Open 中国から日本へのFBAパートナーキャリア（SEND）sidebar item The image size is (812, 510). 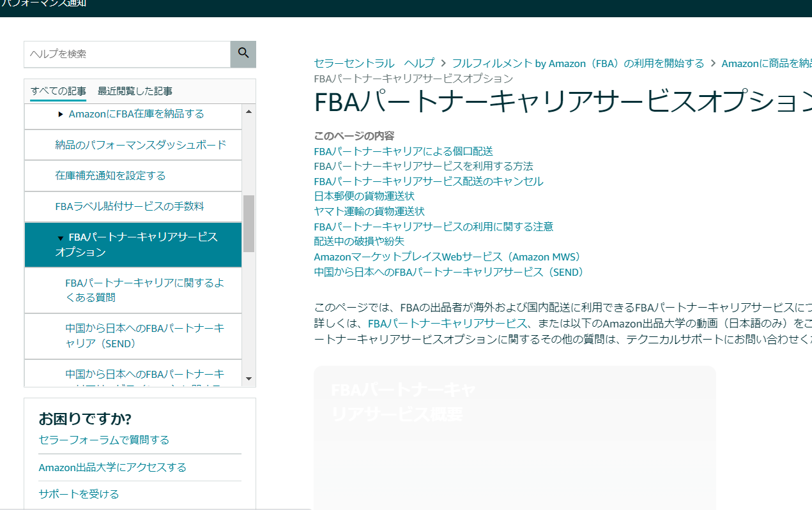144,336
